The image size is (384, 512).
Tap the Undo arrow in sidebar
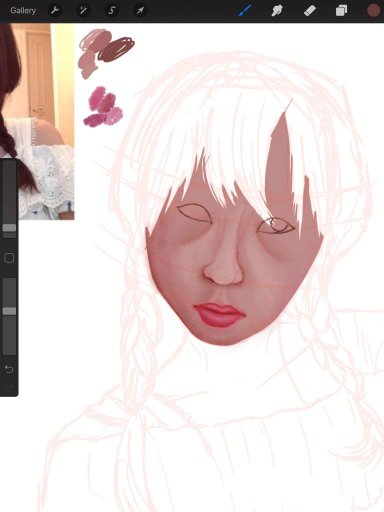click(x=9, y=369)
